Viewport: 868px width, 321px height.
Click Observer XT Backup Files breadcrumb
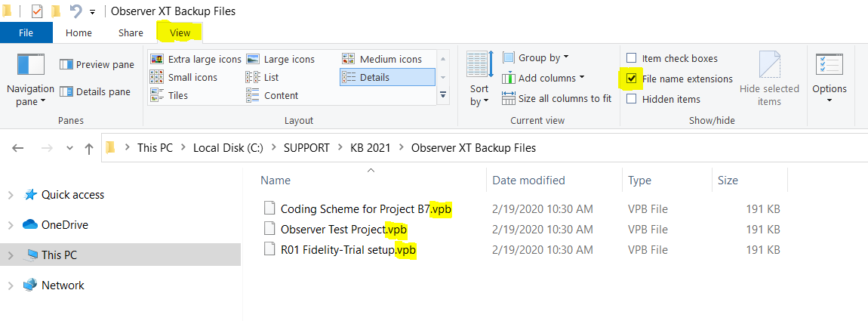tap(473, 148)
